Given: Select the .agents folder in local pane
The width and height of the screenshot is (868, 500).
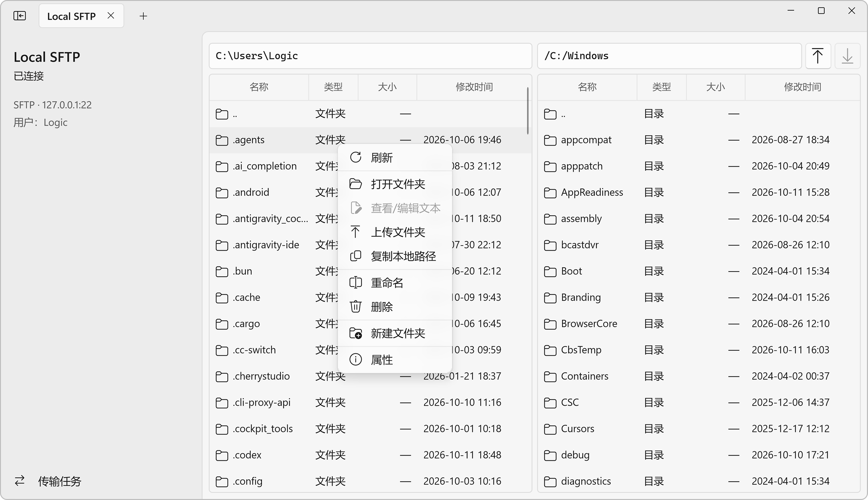Looking at the screenshot, I should tap(370, 140).
